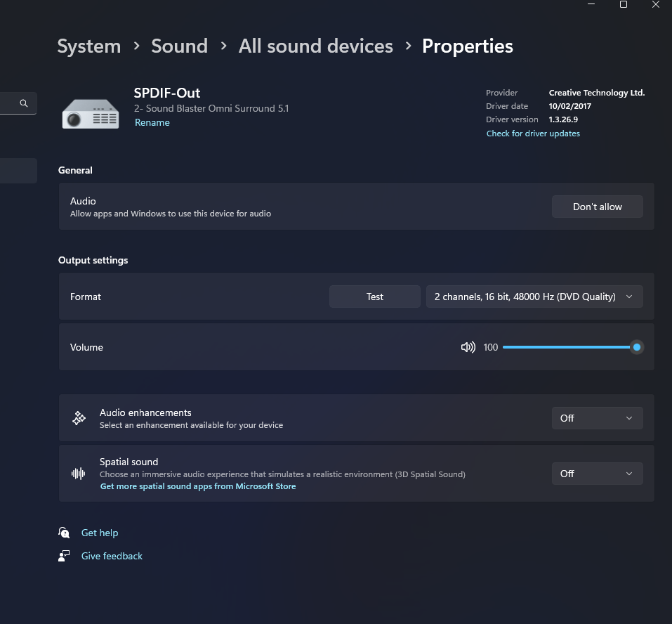Expand the Audio enhancements Off dropdown

tap(597, 418)
